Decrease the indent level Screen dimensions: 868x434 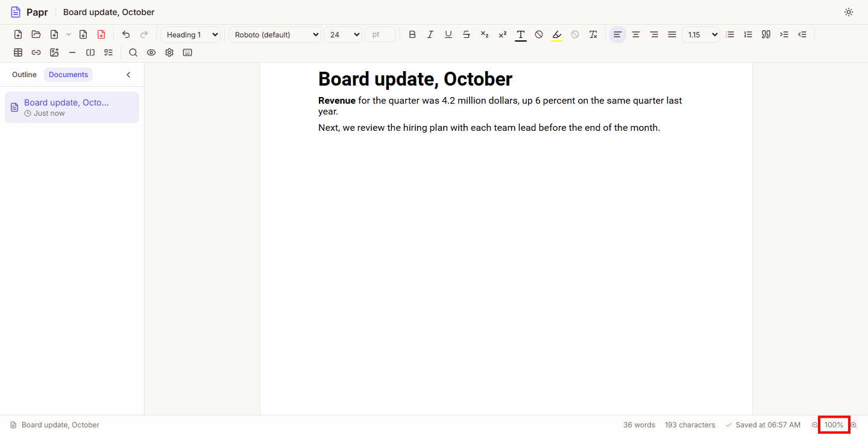coord(802,34)
